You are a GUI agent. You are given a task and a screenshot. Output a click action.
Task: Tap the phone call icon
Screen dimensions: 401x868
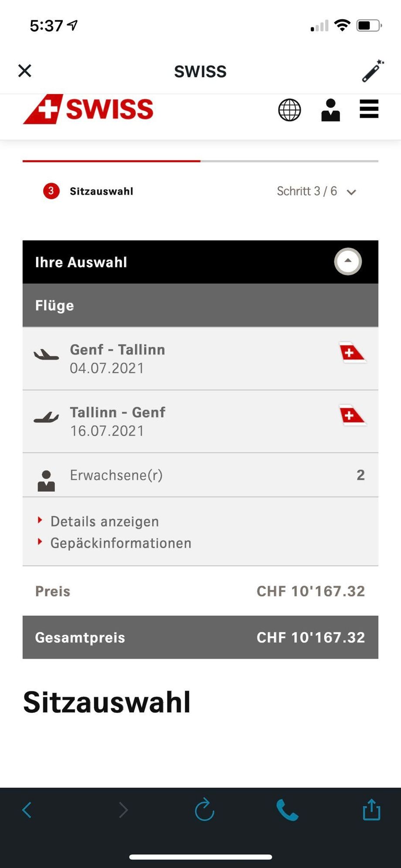pyautogui.click(x=287, y=810)
